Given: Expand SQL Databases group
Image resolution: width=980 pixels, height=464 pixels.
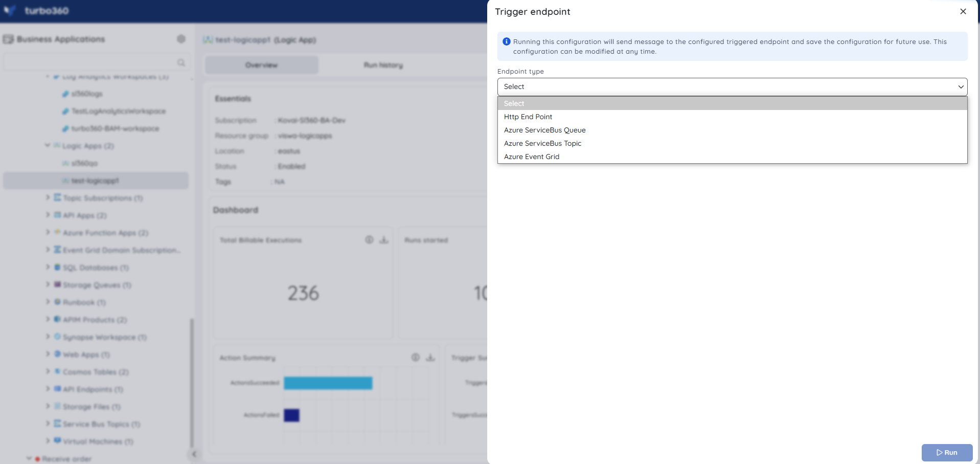Looking at the screenshot, I should click(48, 267).
